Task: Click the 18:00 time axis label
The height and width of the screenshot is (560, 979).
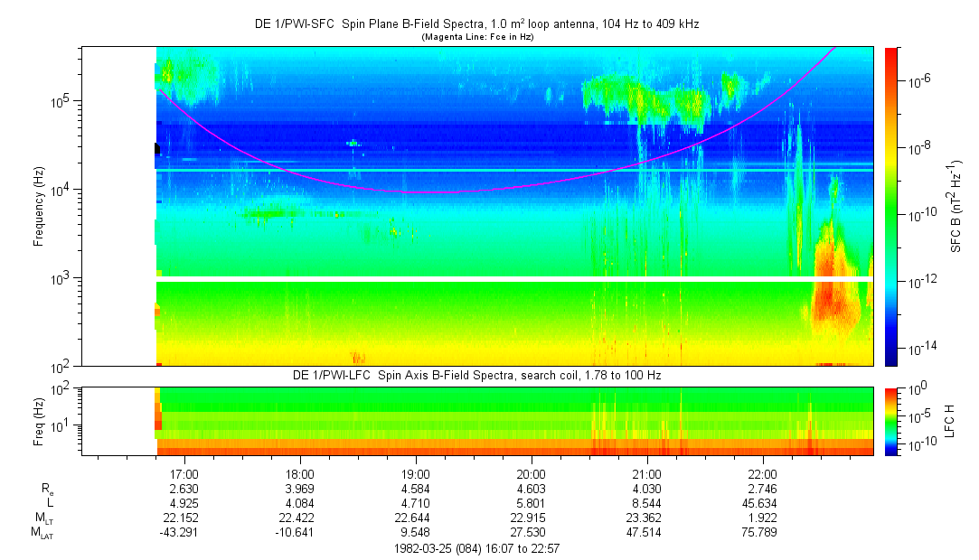Action: point(300,474)
